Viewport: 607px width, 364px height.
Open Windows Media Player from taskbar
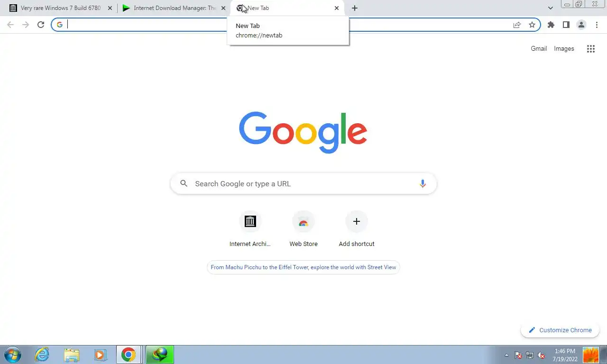click(x=100, y=355)
